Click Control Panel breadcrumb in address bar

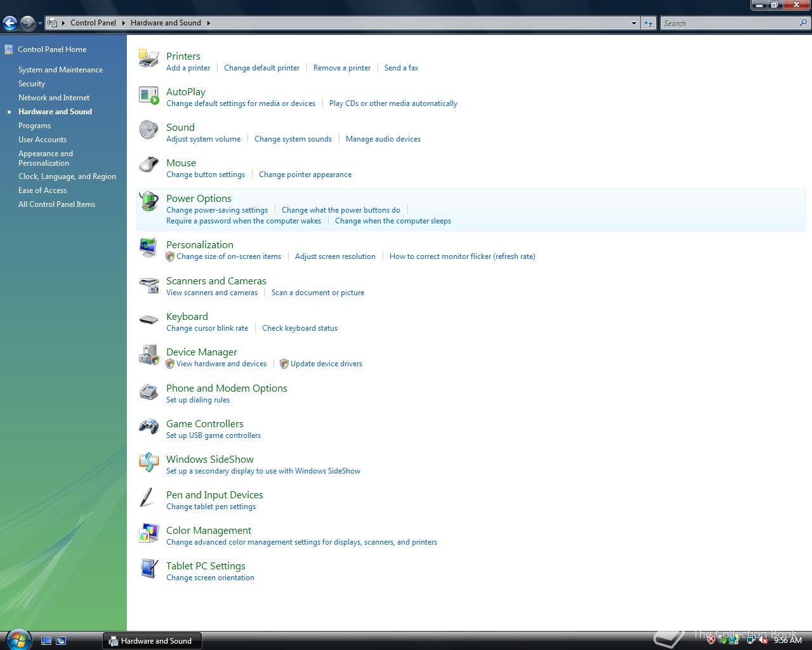[x=93, y=23]
